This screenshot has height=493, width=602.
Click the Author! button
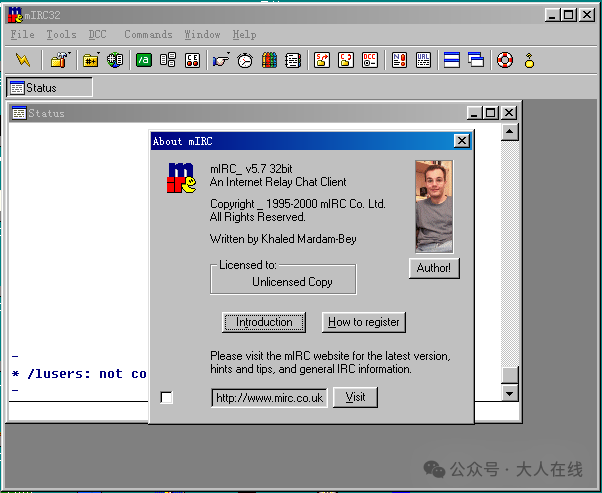point(434,268)
